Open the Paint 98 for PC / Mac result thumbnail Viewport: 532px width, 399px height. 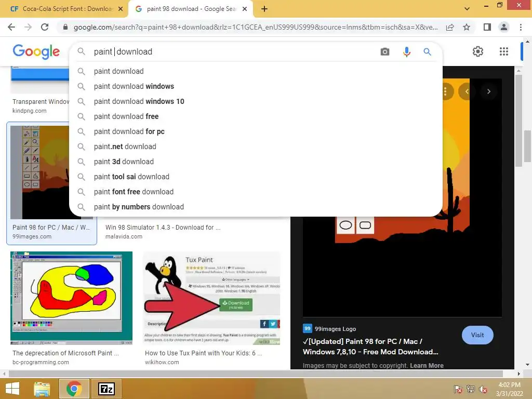click(x=39, y=172)
